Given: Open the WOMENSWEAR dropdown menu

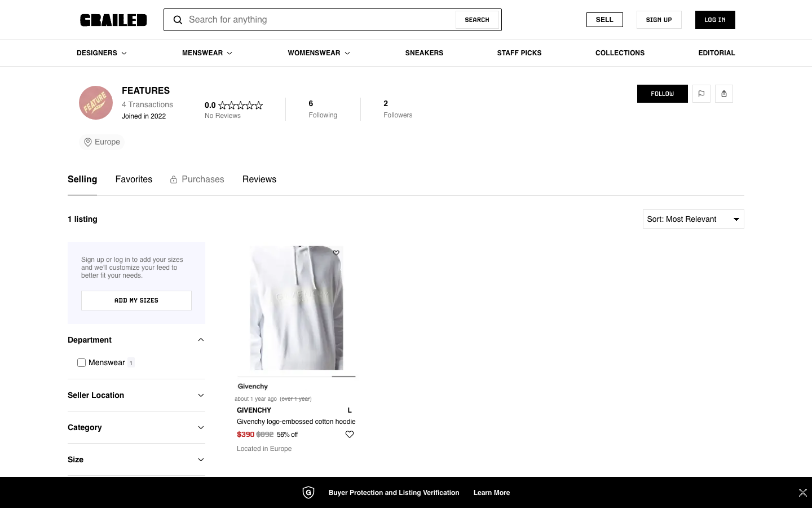Looking at the screenshot, I should [x=319, y=53].
